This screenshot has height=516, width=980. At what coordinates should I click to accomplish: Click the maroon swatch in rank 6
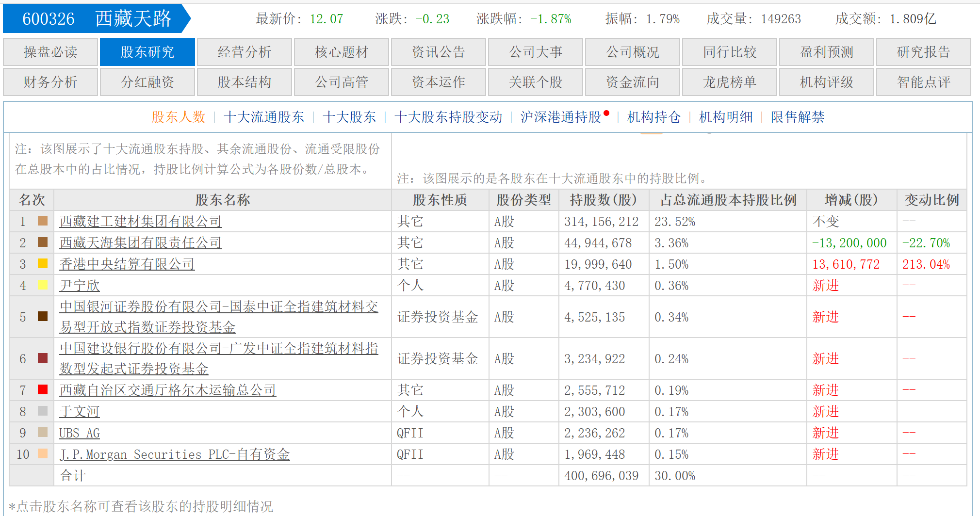(43, 358)
